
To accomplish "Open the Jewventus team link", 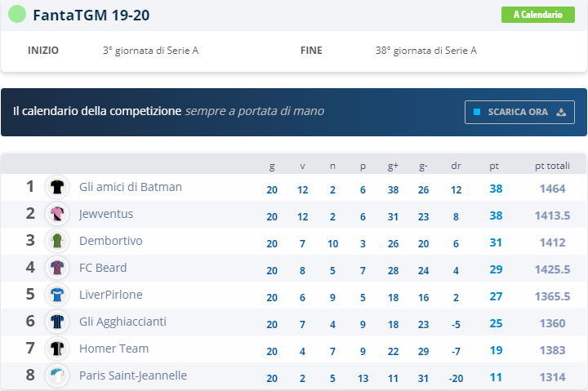I will (x=106, y=214).
